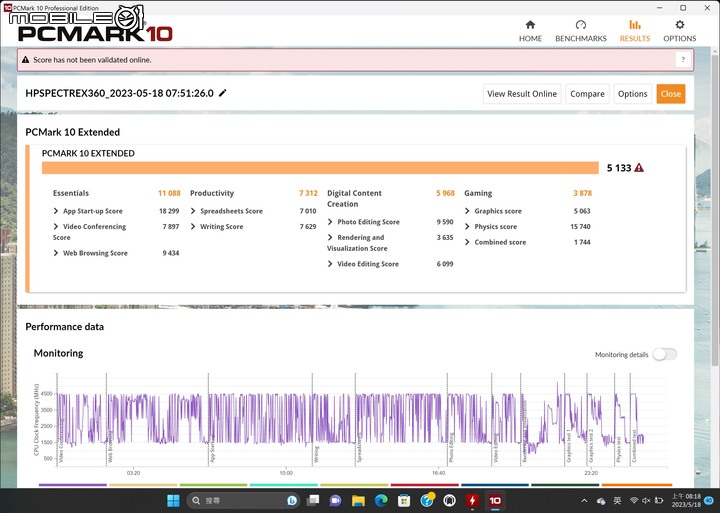Click the Compare button
The width and height of the screenshot is (720, 513).
587,94
